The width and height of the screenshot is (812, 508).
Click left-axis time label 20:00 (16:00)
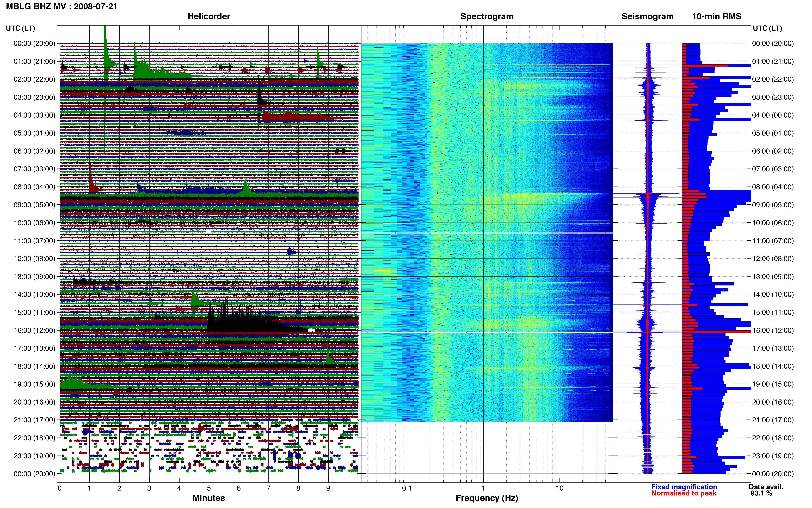34,402
